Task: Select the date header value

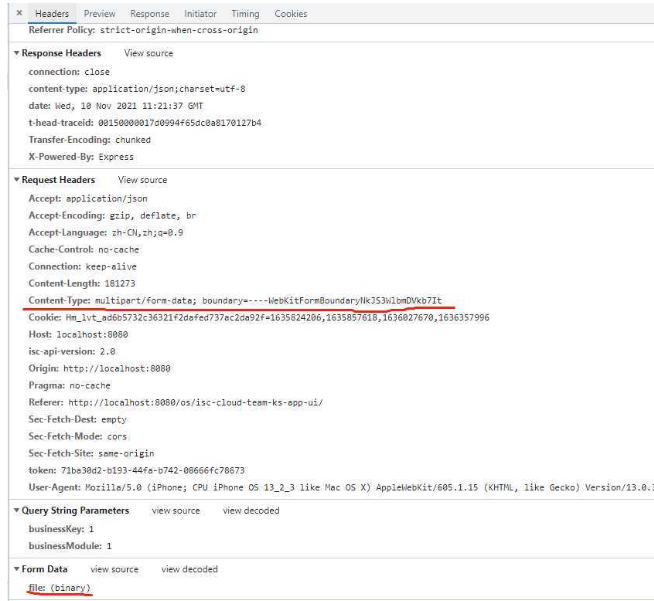Action: pyautogui.click(x=129, y=106)
